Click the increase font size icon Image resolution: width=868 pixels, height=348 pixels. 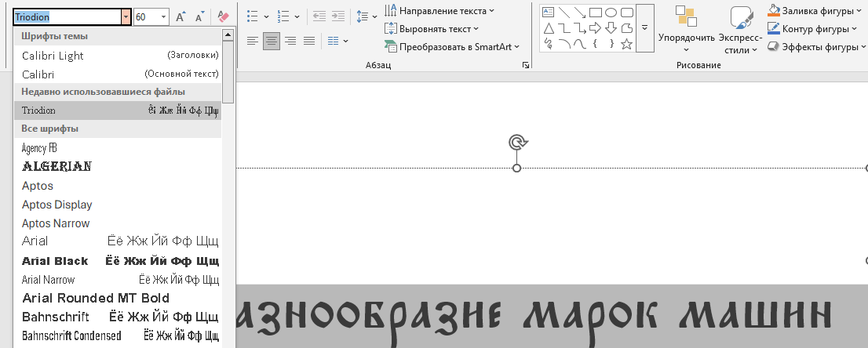[x=181, y=16]
